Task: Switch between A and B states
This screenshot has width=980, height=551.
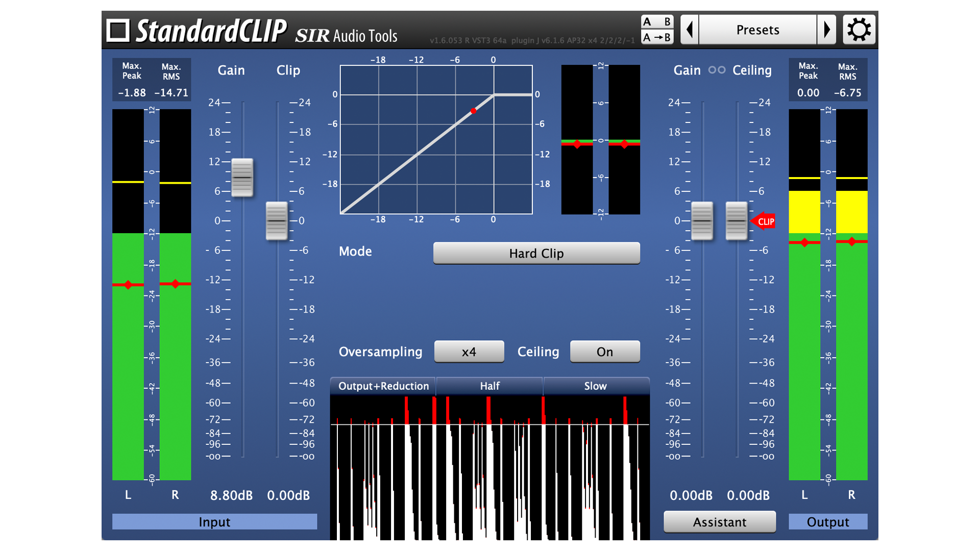Action: 657,22
